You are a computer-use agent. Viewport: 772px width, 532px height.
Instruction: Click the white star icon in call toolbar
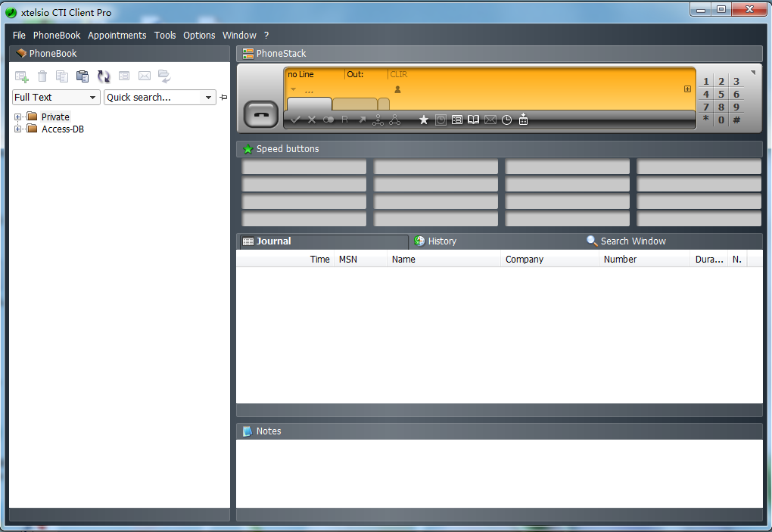point(423,120)
